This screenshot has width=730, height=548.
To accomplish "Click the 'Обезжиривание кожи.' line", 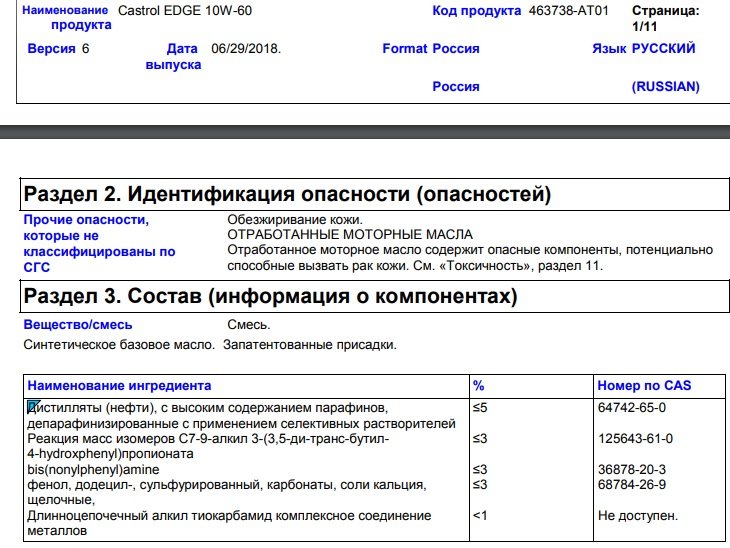I will (x=295, y=220).
